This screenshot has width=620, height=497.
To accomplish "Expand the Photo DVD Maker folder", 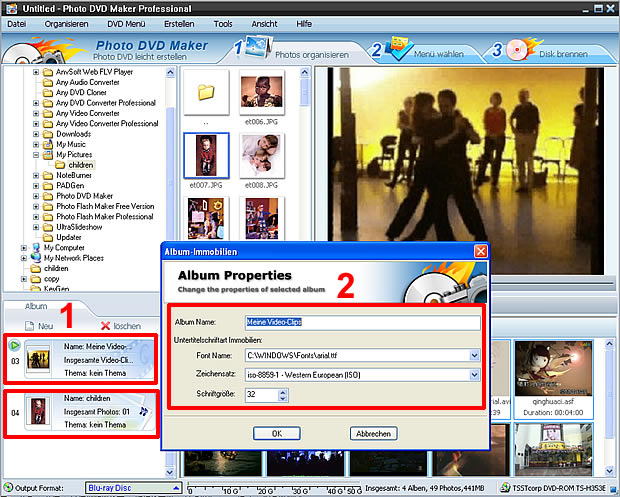I will pyautogui.click(x=36, y=196).
